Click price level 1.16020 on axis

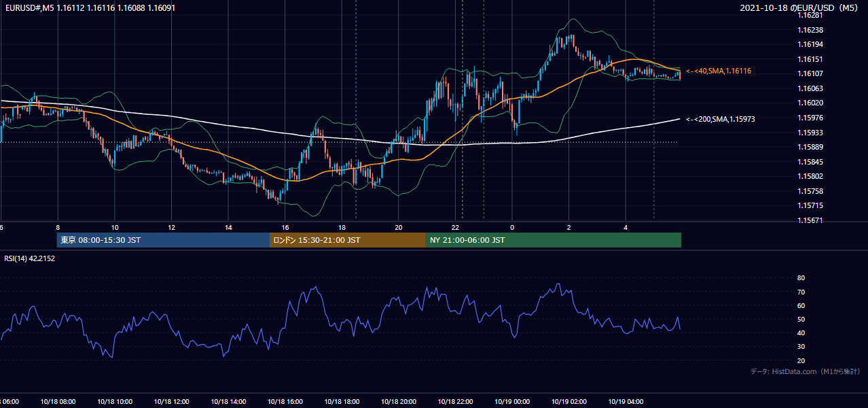(x=811, y=103)
